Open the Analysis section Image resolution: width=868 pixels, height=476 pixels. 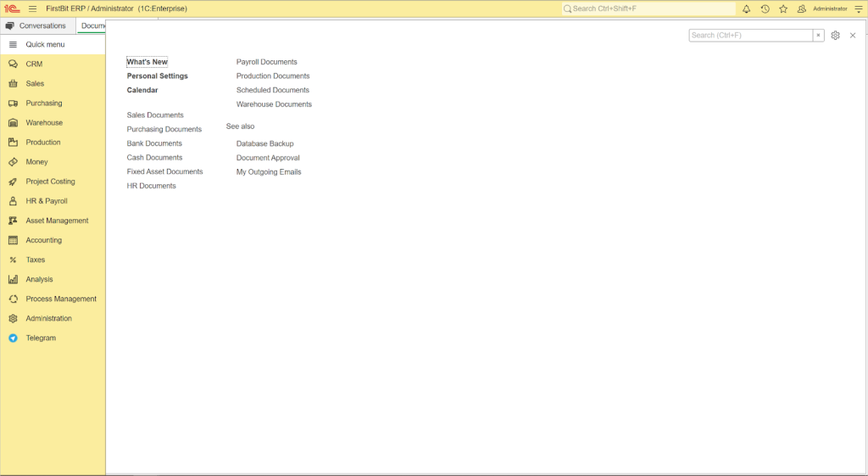click(53, 279)
